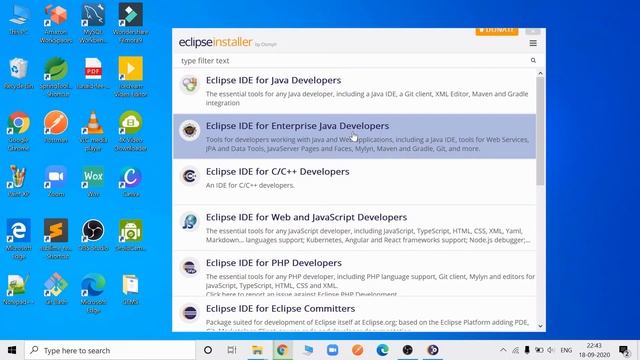Open Sublime Text desktop shortcut
This screenshot has height=360, width=640.
coord(56,239)
